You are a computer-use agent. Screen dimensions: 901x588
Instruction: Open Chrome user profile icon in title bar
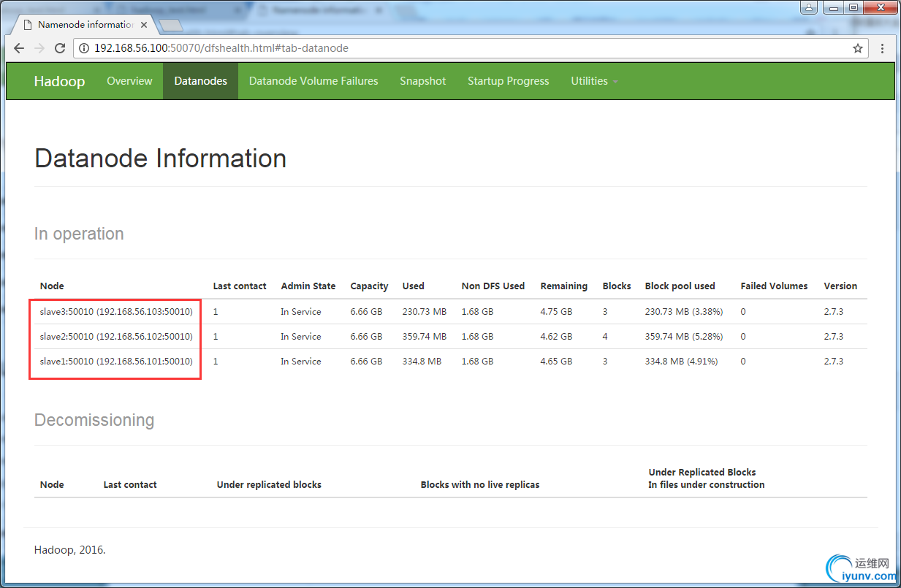click(809, 7)
